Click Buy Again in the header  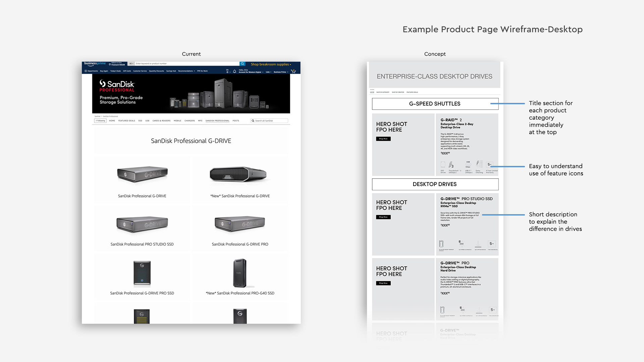click(x=104, y=71)
